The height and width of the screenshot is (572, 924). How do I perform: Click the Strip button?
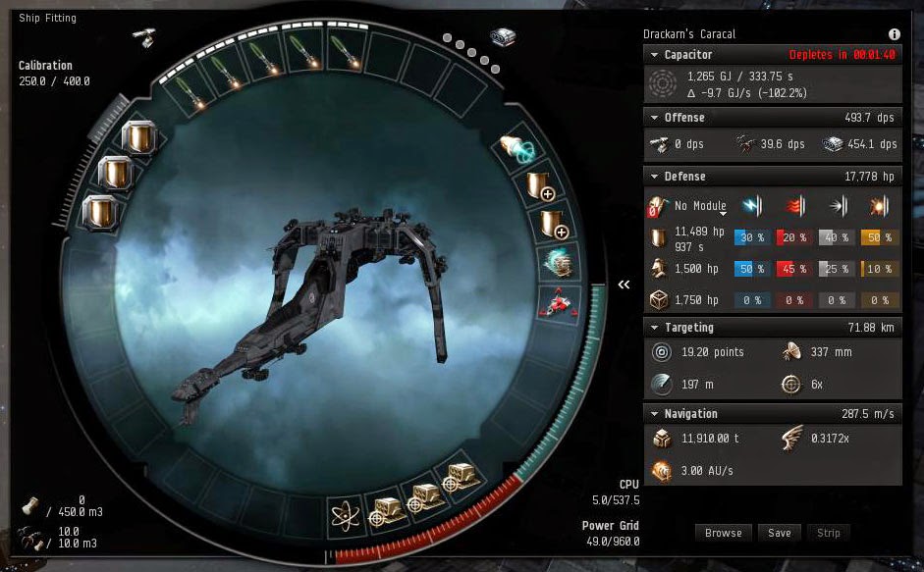click(828, 533)
